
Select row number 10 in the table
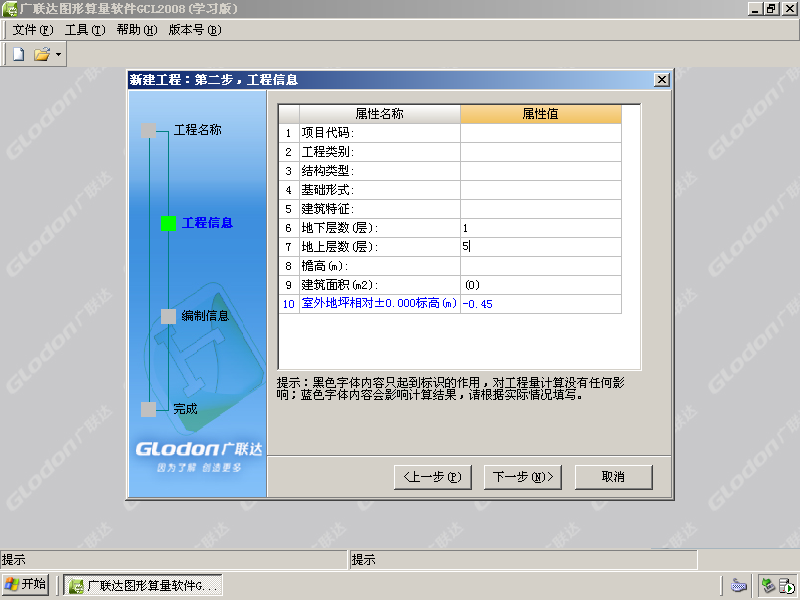[289, 304]
